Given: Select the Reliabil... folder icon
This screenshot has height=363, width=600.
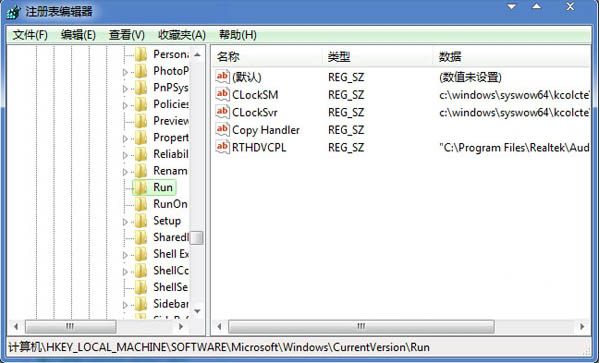Looking at the screenshot, I should [141, 155].
